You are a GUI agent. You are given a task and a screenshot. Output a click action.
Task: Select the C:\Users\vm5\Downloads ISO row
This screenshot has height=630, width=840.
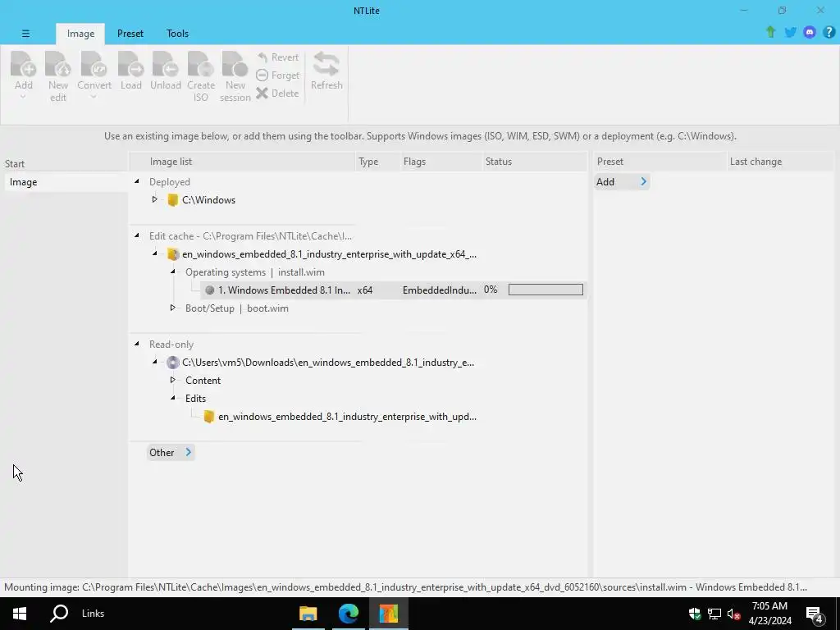(x=328, y=363)
